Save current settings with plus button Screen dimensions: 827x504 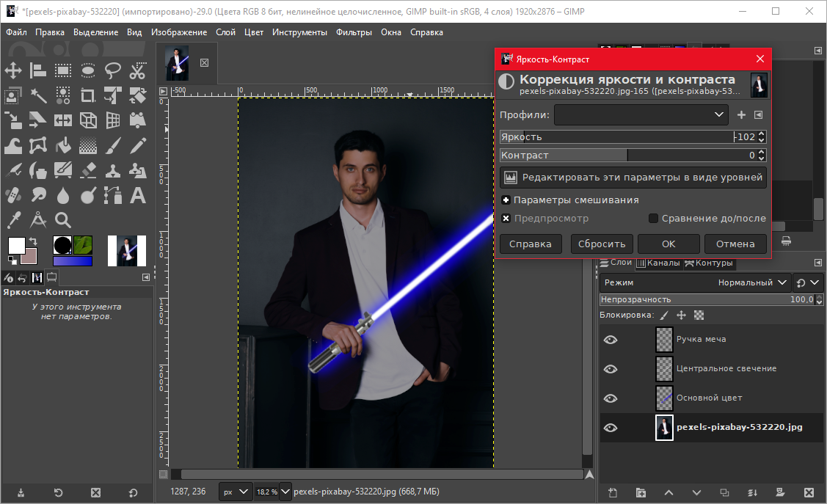point(741,115)
